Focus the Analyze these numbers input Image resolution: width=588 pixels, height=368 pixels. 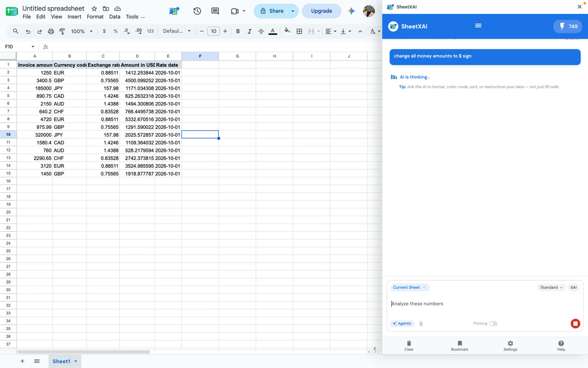[485, 304]
